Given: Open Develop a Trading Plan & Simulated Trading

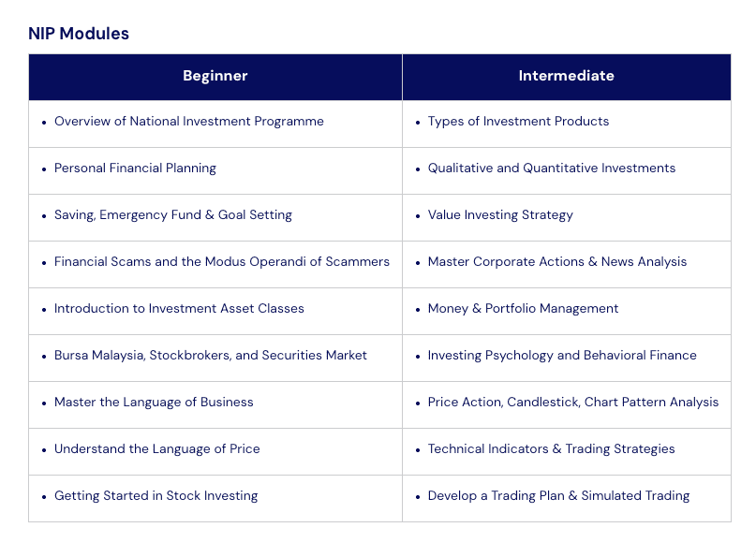Looking at the screenshot, I should pyautogui.click(x=558, y=496).
